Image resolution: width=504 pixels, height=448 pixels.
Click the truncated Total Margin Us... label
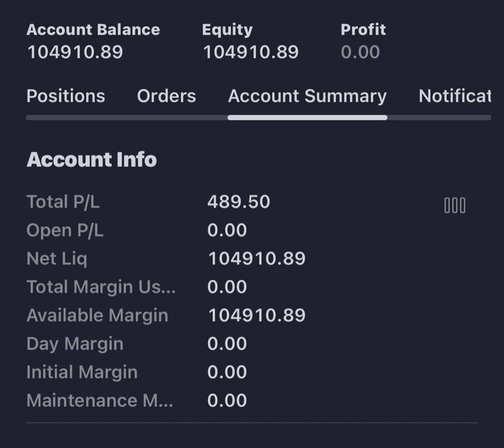(x=101, y=287)
